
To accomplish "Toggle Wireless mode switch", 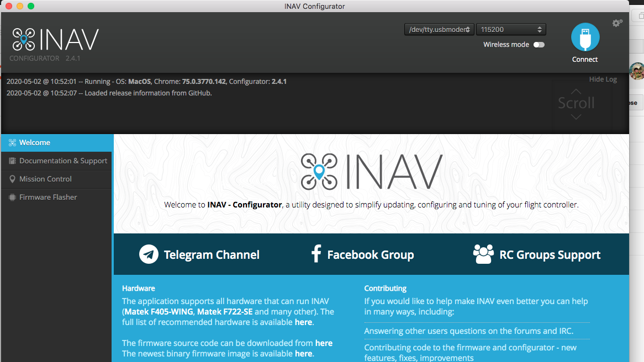I will point(539,45).
